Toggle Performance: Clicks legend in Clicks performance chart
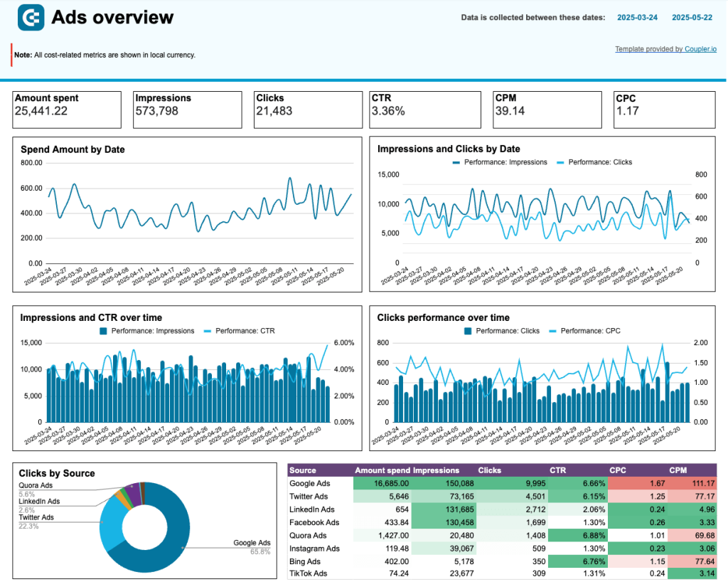Viewport: 728px width, 582px height. (x=502, y=331)
